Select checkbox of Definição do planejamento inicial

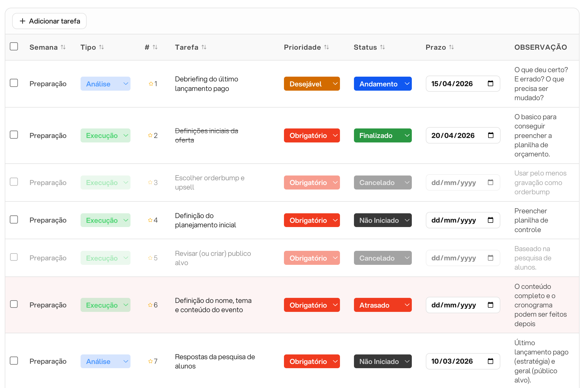(x=14, y=220)
